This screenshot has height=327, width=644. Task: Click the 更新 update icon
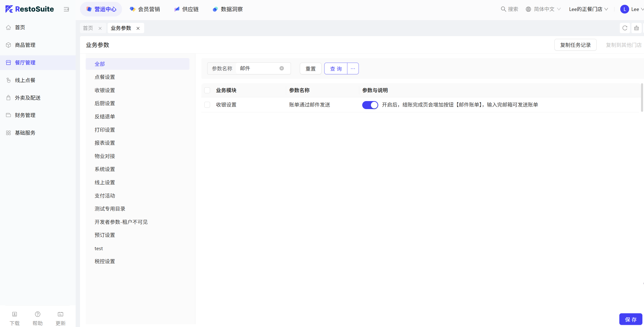61,314
